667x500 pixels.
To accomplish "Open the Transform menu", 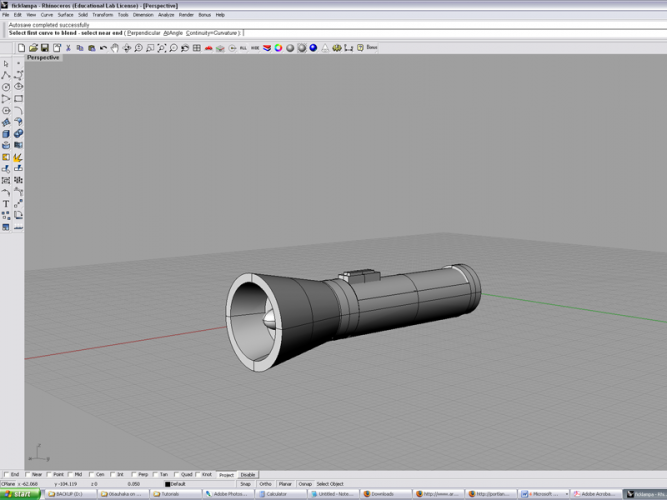I will [x=103, y=15].
